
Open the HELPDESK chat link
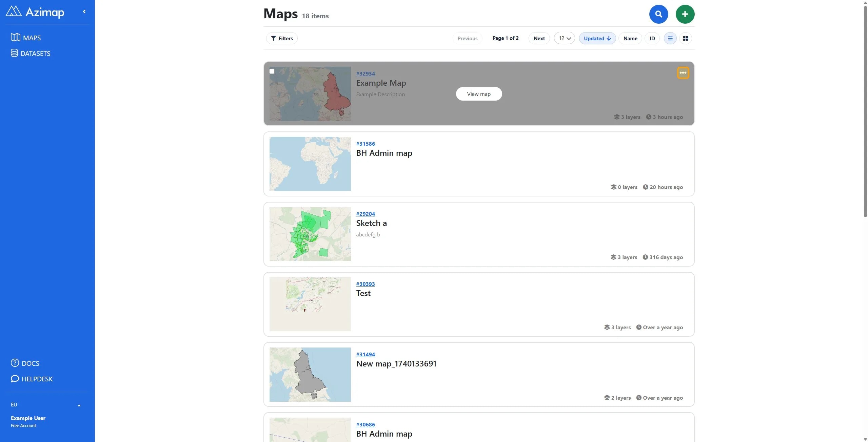pos(32,379)
